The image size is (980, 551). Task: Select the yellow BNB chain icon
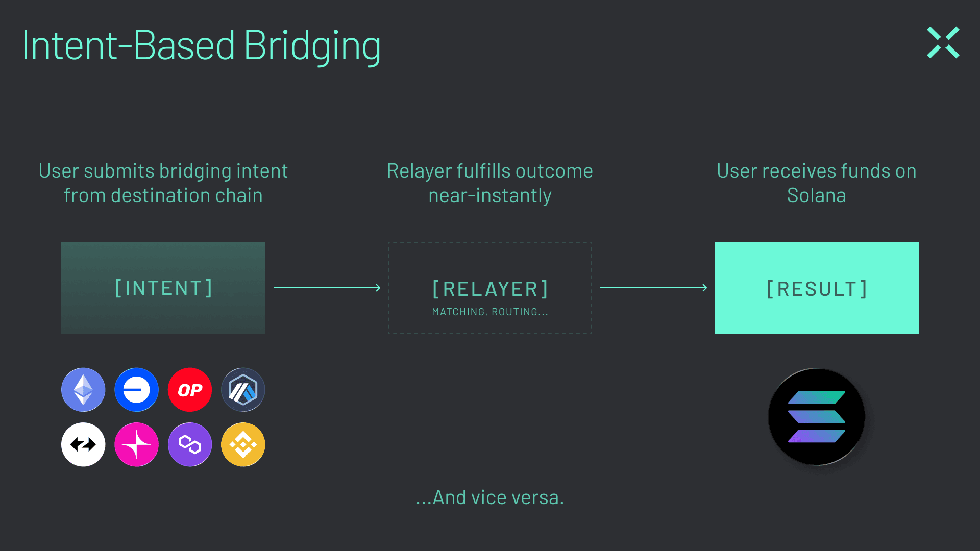(243, 444)
